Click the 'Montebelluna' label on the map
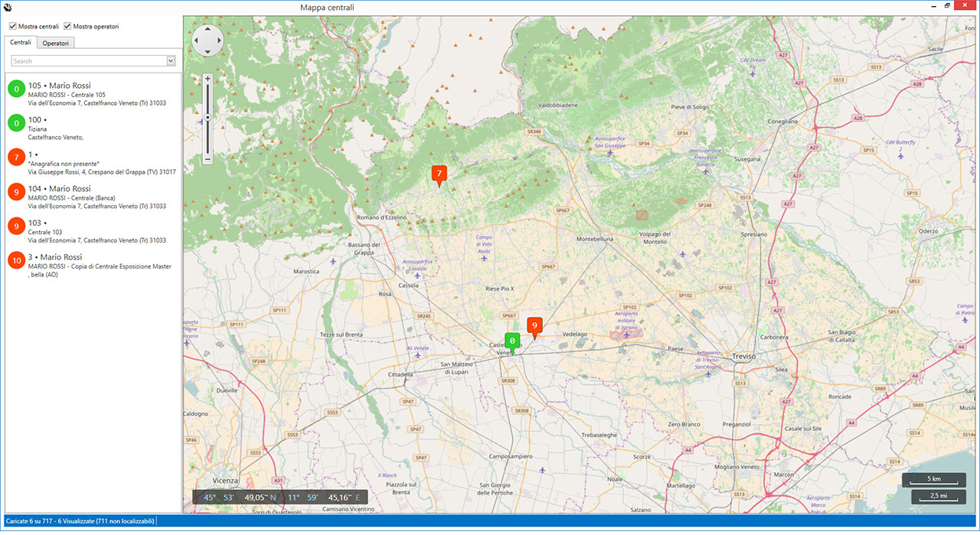 click(595, 239)
